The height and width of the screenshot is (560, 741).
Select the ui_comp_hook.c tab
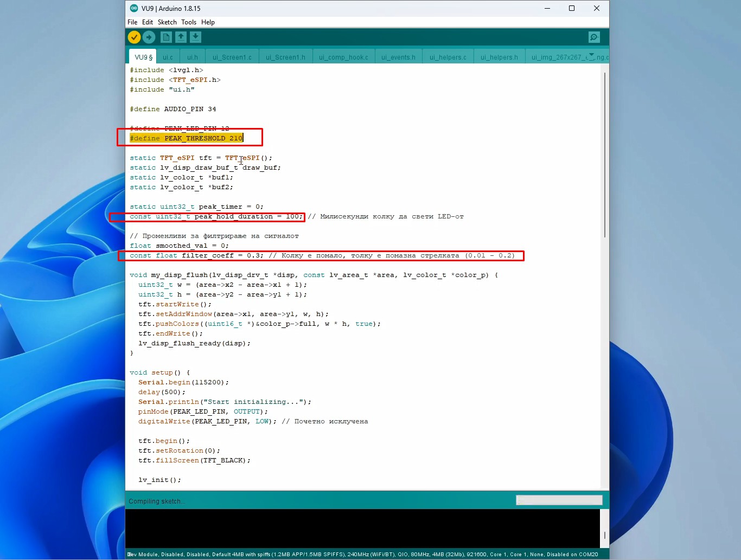pyautogui.click(x=343, y=57)
